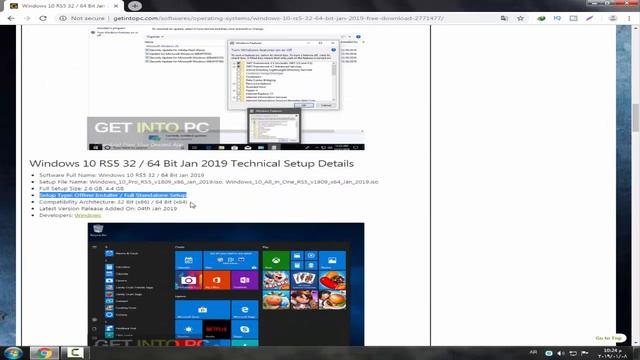Click the highlighted Setup Type line

[x=113, y=195]
